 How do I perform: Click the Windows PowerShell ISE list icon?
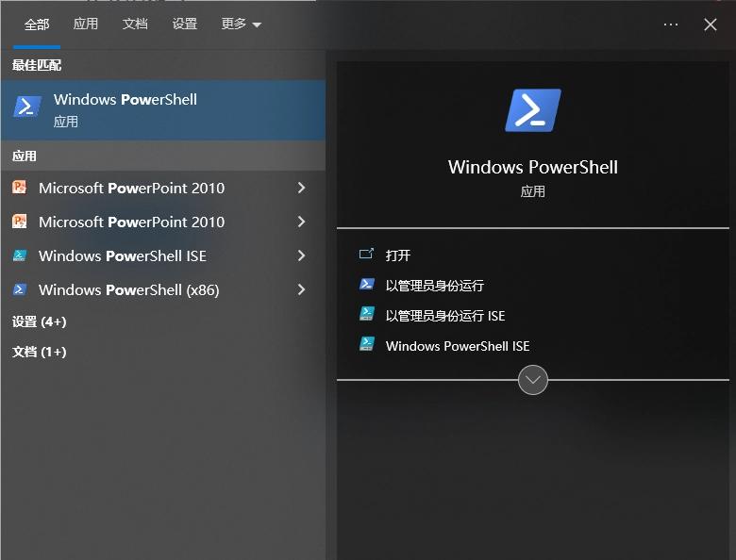point(19,255)
